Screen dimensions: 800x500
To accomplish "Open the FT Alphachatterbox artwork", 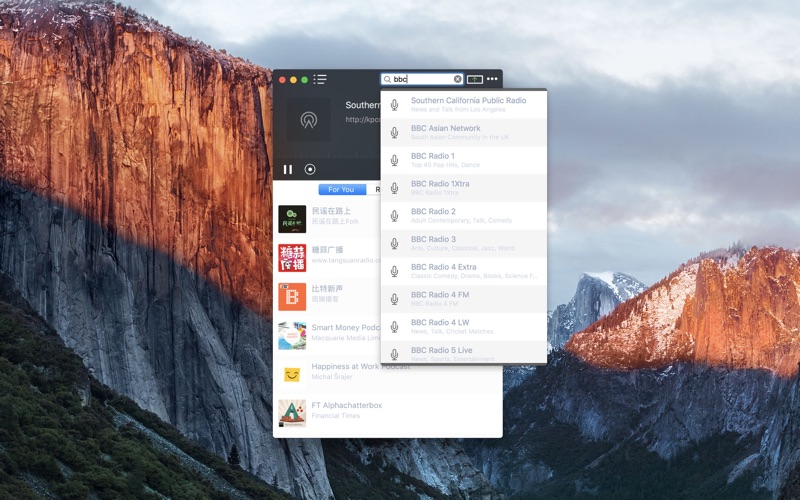I will tap(292, 413).
